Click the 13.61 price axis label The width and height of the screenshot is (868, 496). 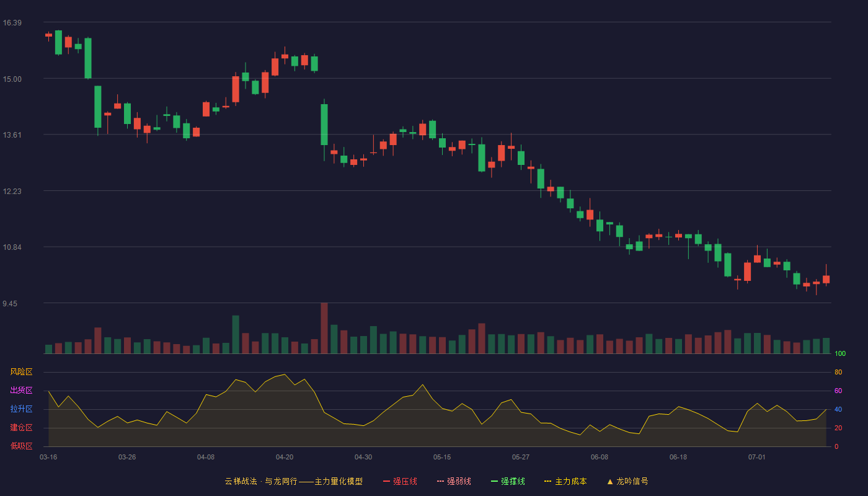[x=12, y=135]
